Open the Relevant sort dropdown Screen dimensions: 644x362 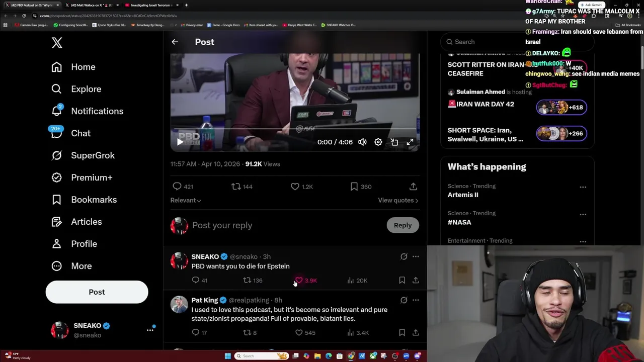186,200
